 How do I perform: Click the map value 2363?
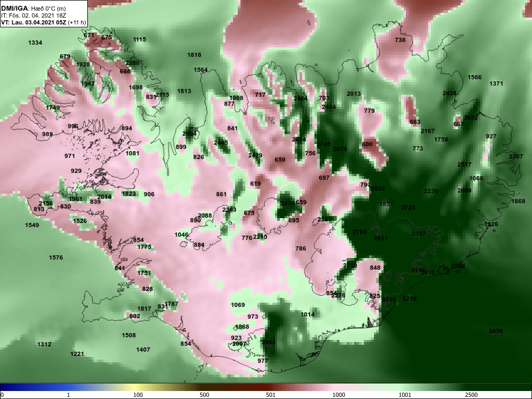[x=229, y=210]
